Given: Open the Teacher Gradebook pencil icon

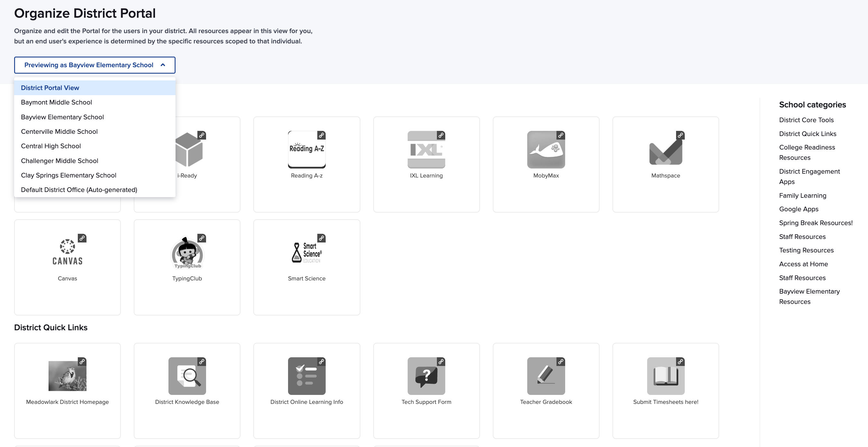Looking at the screenshot, I should coord(546,376).
